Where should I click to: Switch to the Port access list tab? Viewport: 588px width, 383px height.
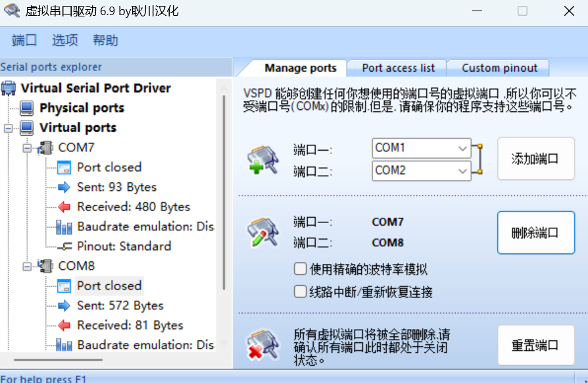coord(399,68)
